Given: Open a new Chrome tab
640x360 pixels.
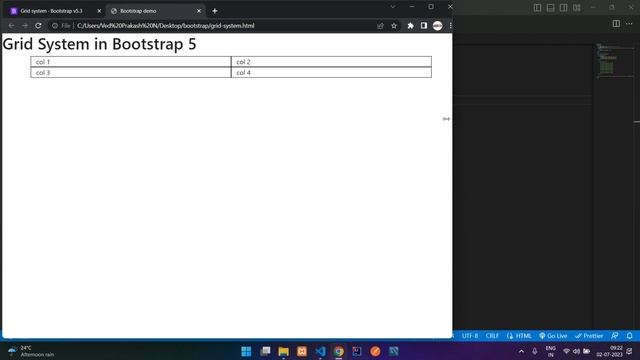Looking at the screenshot, I should (215, 11).
